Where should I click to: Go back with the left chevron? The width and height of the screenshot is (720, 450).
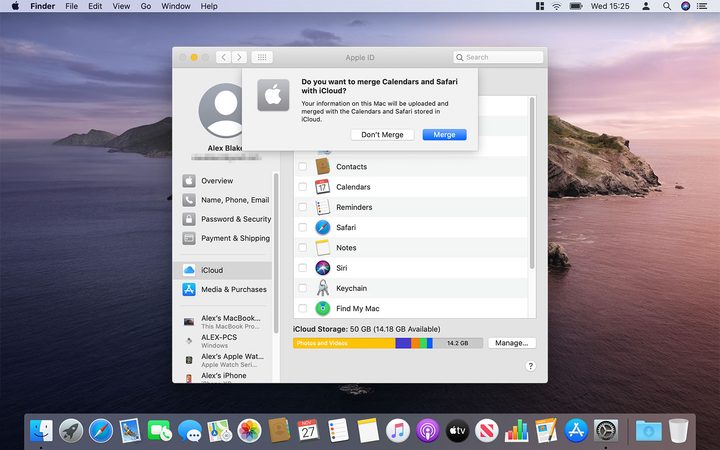[223, 57]
